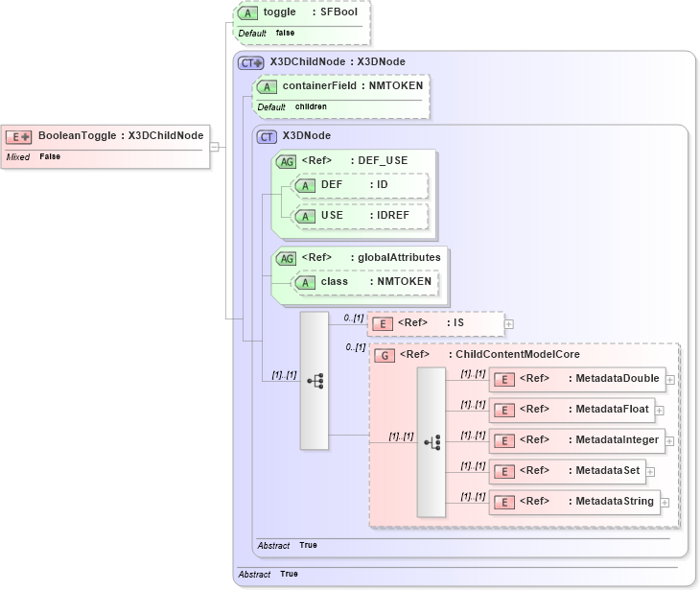Click the MetadataSet reference text

coord(579,470)
